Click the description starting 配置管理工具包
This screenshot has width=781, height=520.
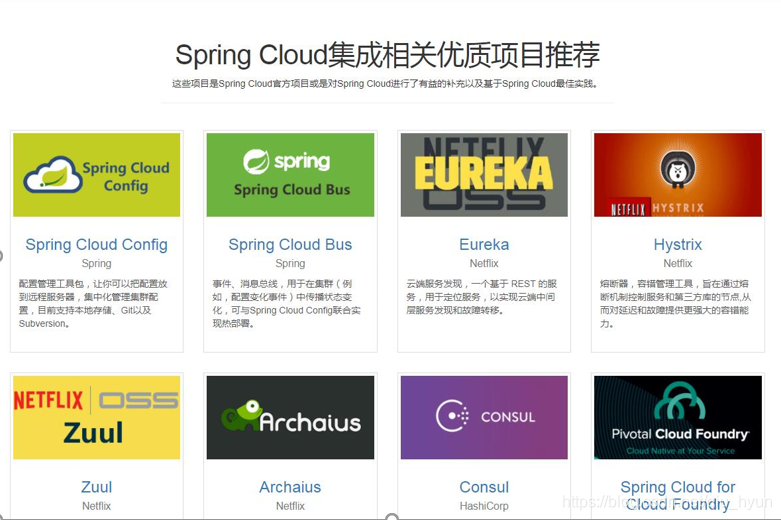point(94,303)
